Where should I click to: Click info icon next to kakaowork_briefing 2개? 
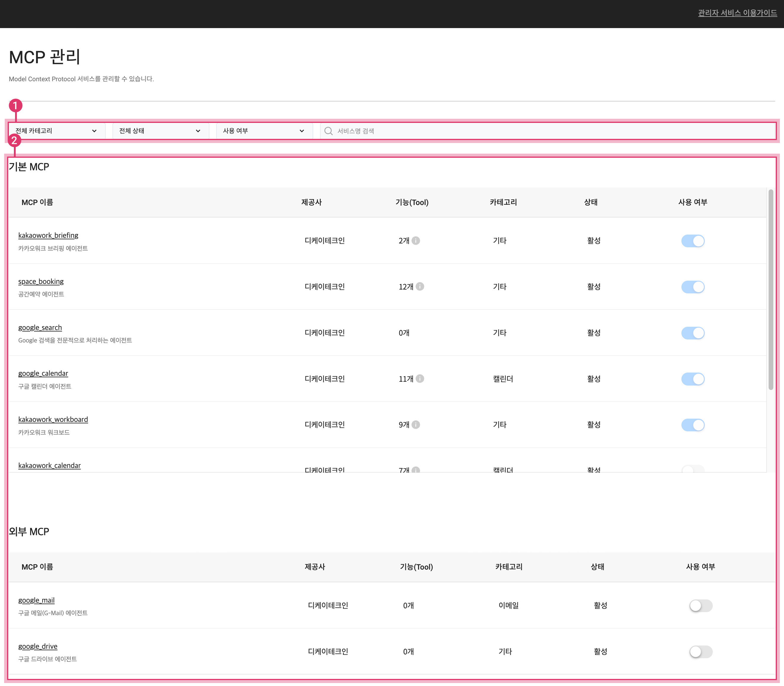(416, 240)
